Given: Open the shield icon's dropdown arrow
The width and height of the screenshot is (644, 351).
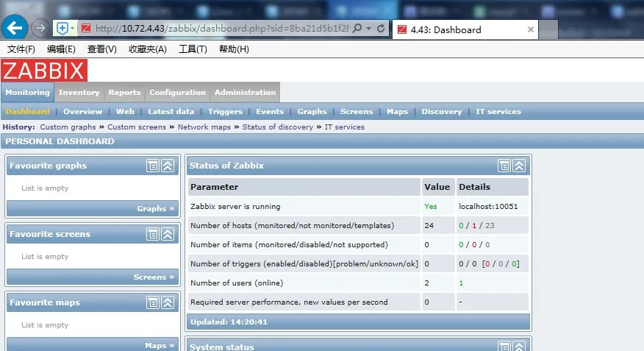Looking at the screenshot, I should (72, 29).
